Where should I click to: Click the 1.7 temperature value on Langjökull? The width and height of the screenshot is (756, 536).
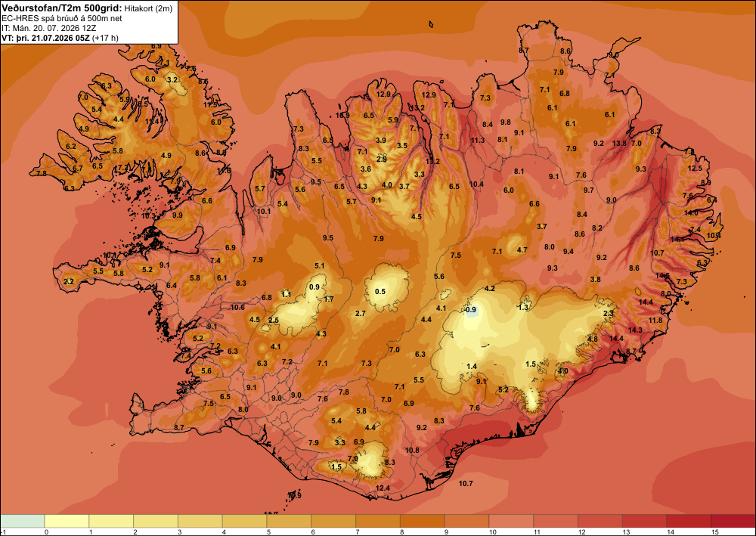click(x=329, y=299)
